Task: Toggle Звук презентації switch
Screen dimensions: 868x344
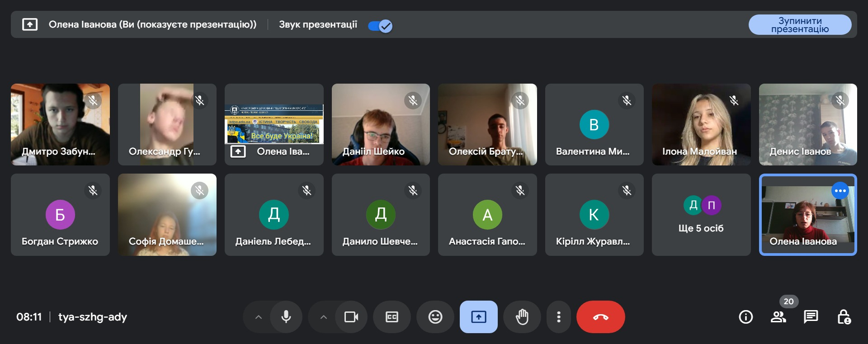Action: 380,26
